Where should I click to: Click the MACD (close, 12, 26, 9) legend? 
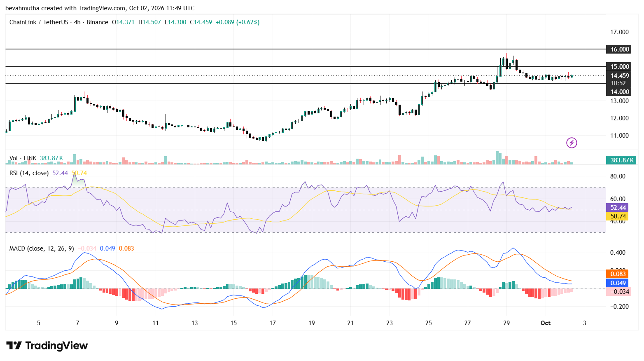pos(42,248)
